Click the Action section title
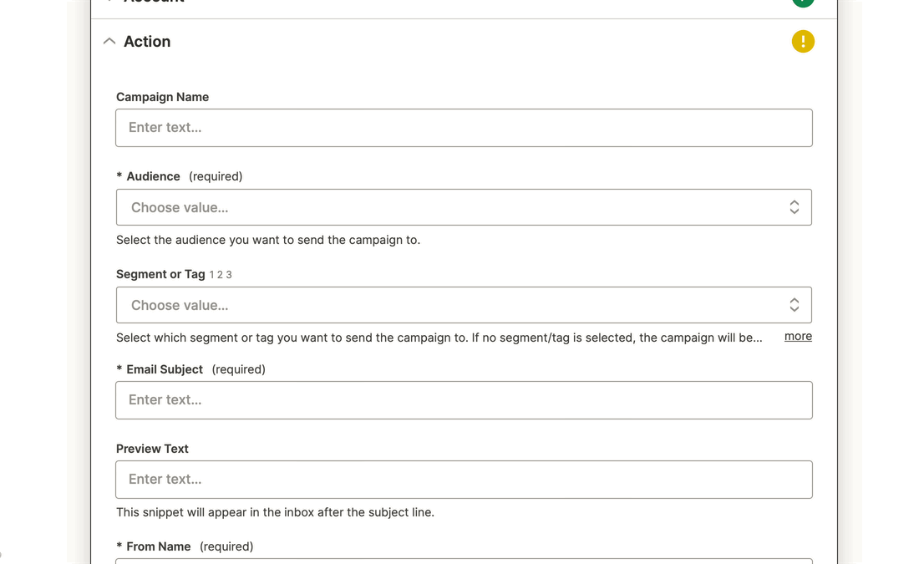Viewport: 924px width, 564px height. click(x=147, y=42)
